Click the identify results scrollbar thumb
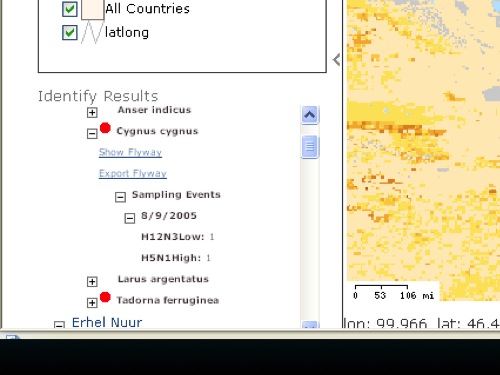500x375 pixels. 310,146
